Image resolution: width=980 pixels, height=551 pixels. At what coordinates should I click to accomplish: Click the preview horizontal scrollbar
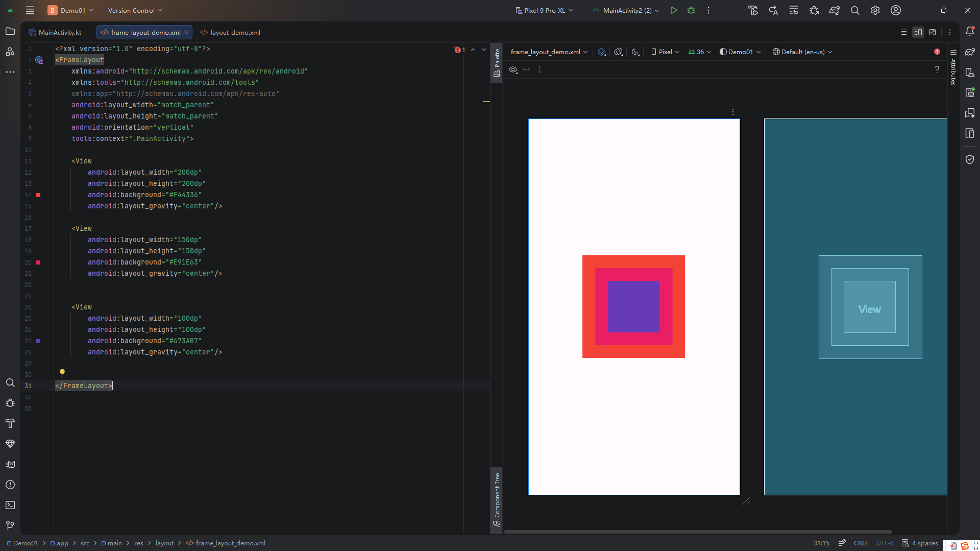698,532
